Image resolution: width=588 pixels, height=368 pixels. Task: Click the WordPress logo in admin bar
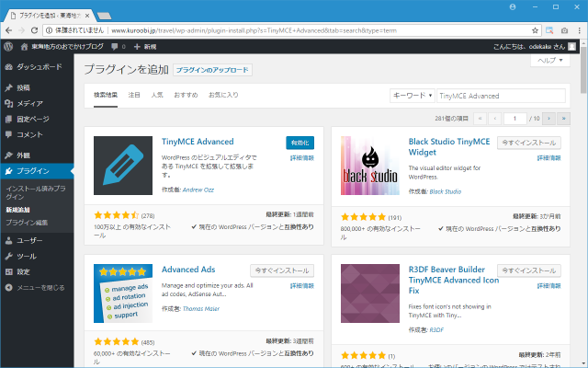(8, 47)
